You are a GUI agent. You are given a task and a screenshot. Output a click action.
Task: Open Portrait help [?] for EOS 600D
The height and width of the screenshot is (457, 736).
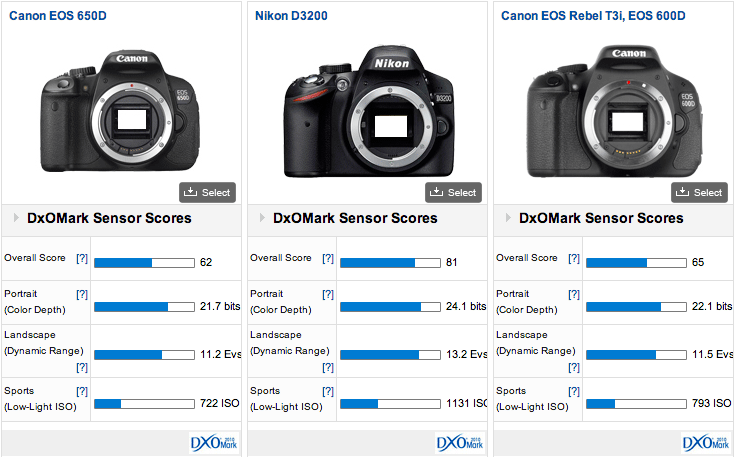pyautogui.click(x=574, y=294)
